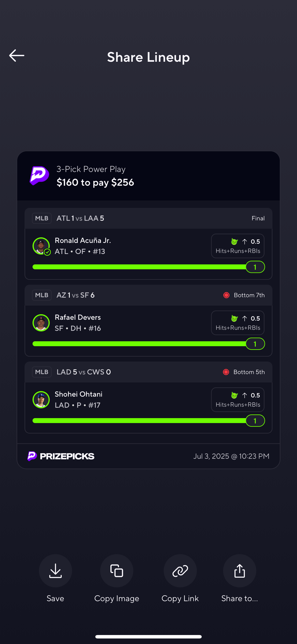Tap the progress value badge for Devers

pos(255,344)
